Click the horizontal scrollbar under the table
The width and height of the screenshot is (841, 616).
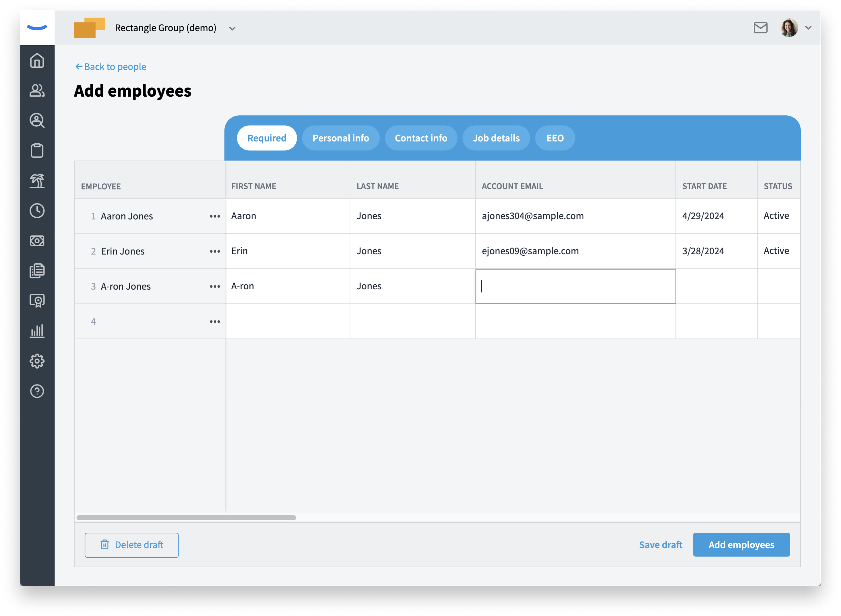point(186,518)
